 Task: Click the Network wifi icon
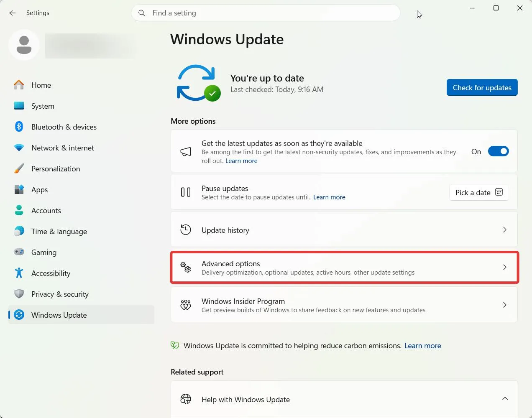click(x=19, y=148)
